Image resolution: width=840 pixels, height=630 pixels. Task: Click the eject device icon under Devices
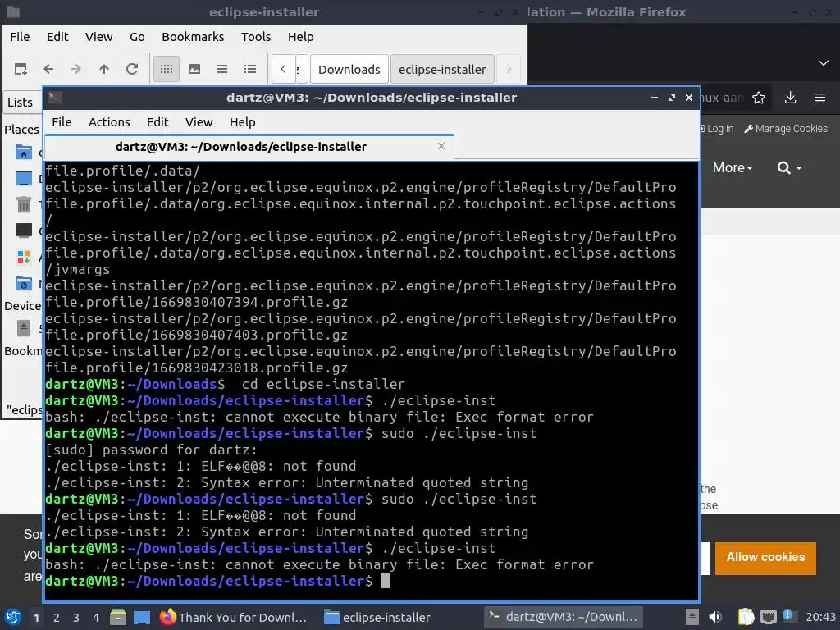tap(24, 328)
